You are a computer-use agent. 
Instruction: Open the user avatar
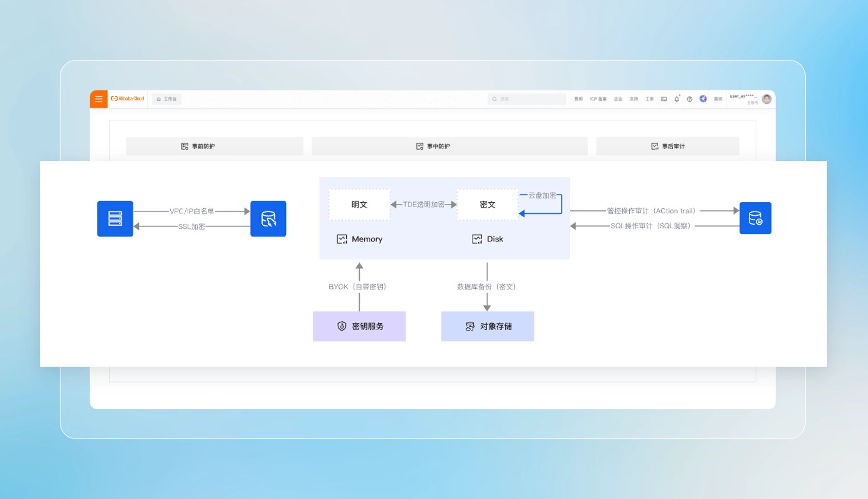coord(767,99)
